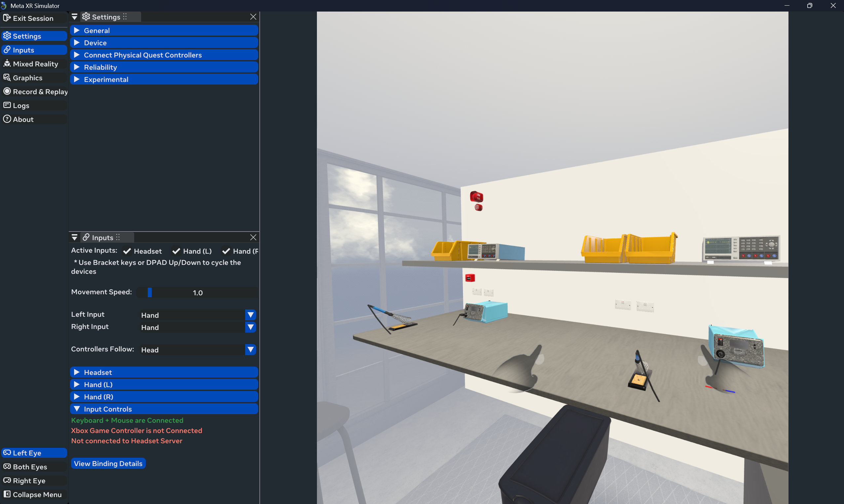Open the Left Input dropdown

click(250, 315)
